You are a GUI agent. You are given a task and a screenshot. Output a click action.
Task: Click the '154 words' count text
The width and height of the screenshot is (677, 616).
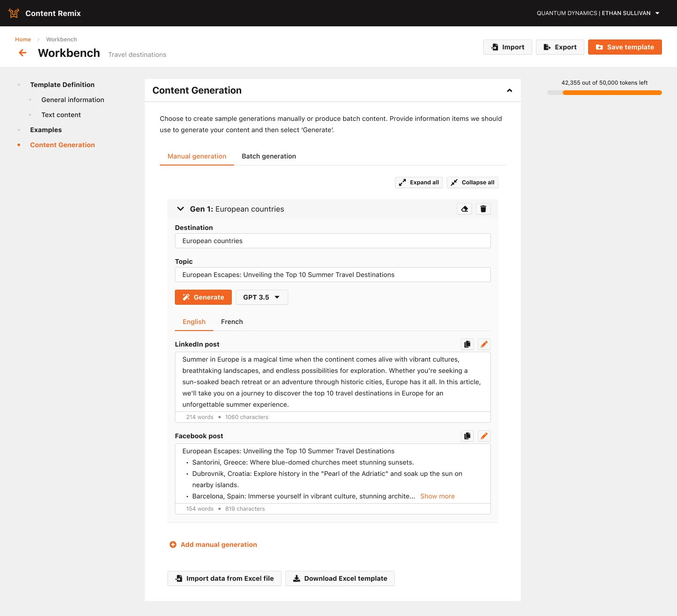point(200,509)
